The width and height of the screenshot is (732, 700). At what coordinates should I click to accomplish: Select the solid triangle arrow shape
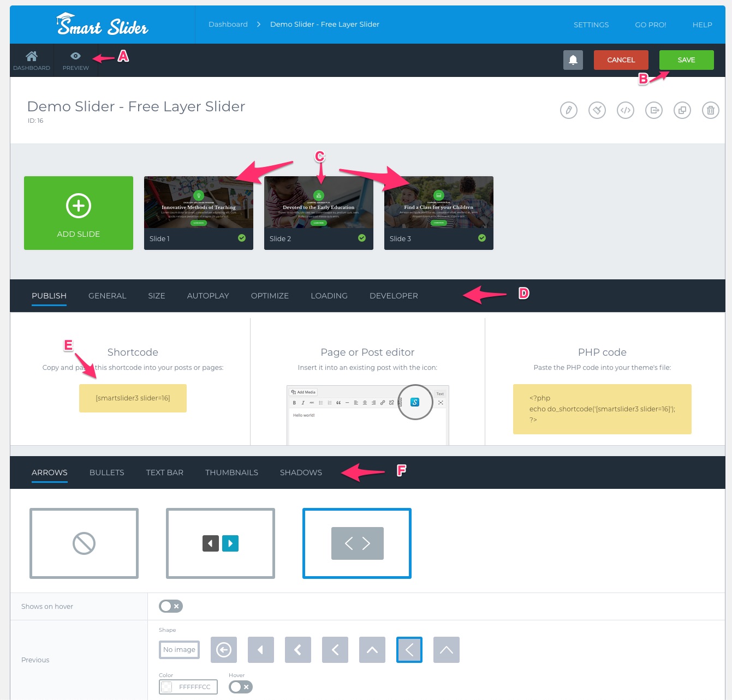pos(261,650)
